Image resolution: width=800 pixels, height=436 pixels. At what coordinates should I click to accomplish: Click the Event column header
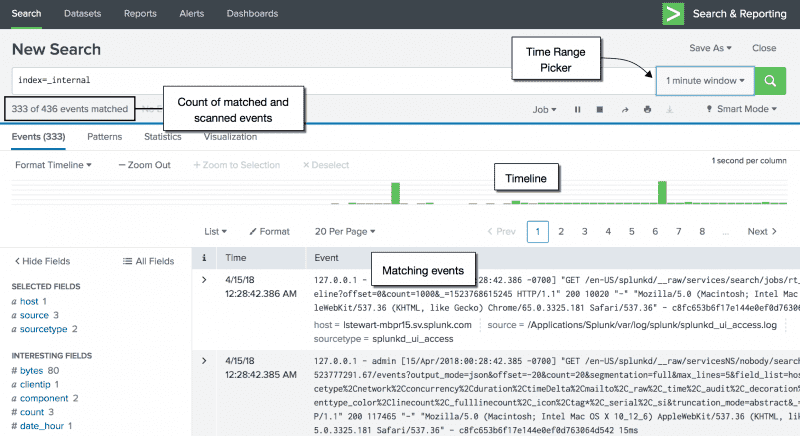[x=327, y=258]
